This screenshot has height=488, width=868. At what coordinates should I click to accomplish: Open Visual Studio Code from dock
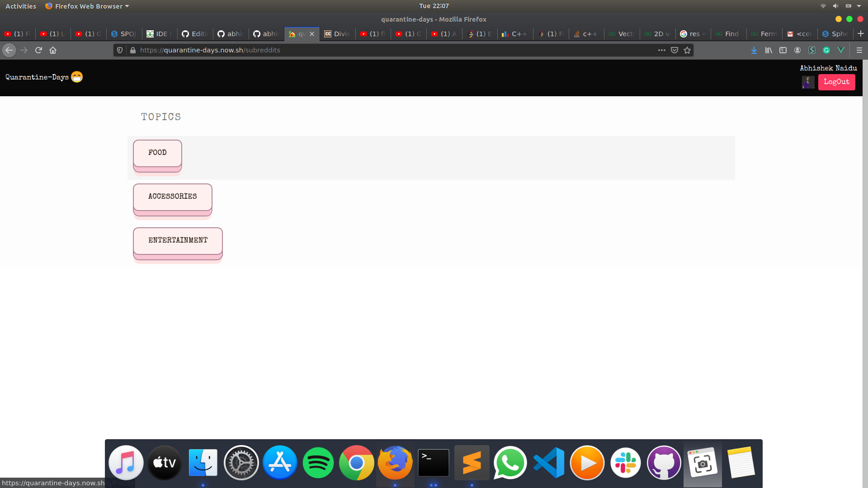coord(549,463)
